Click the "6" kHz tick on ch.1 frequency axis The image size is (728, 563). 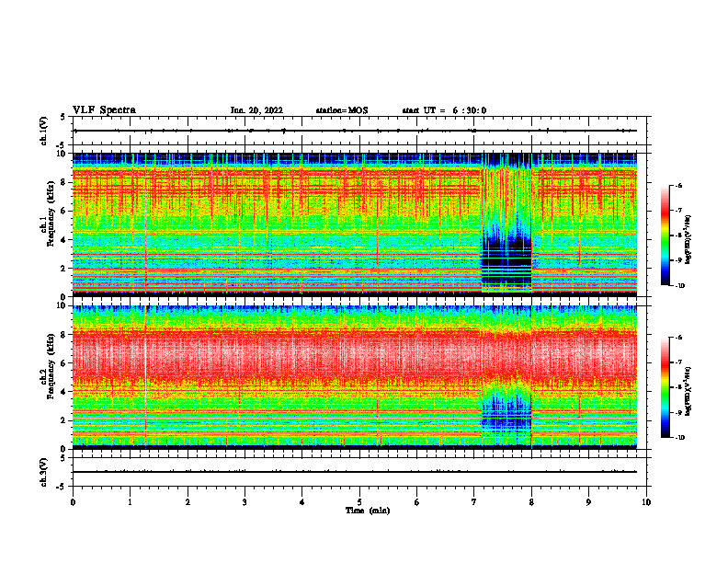[64, 211]
